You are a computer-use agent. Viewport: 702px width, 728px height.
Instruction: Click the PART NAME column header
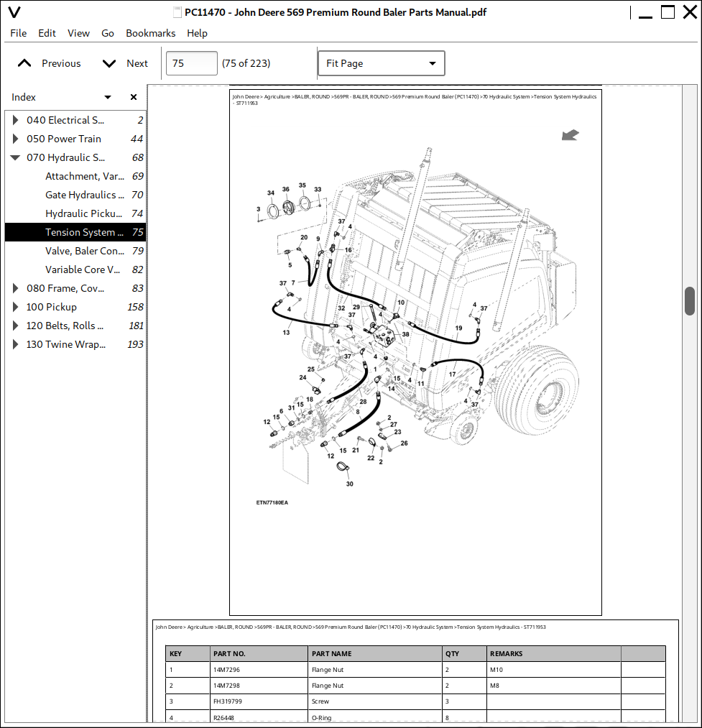click(374, 654)
